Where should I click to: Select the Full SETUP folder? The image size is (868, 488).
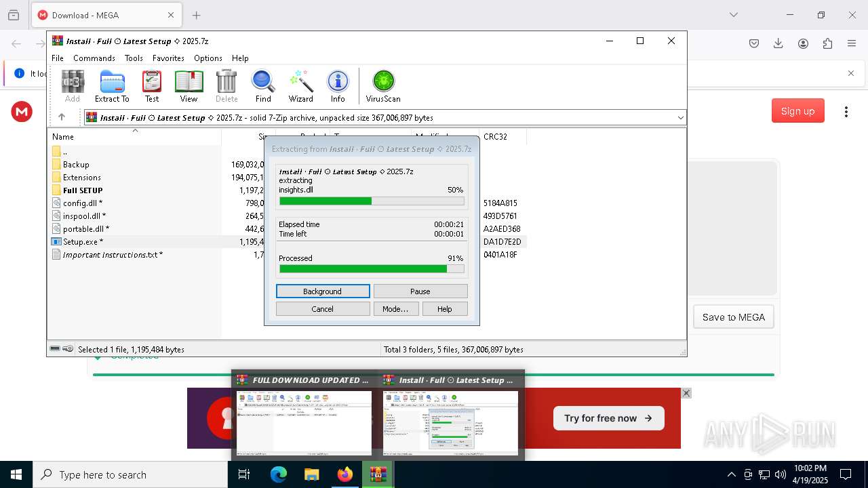83,190
